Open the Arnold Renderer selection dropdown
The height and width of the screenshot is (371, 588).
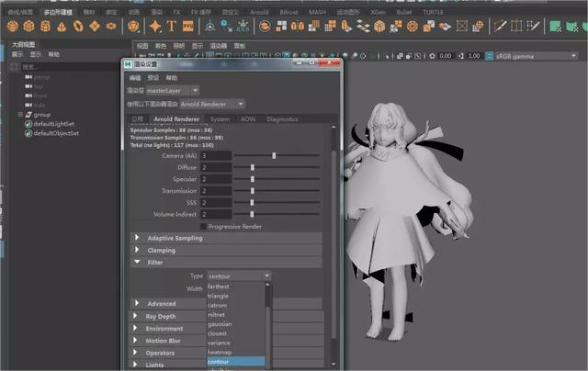[x=212, y=104]
